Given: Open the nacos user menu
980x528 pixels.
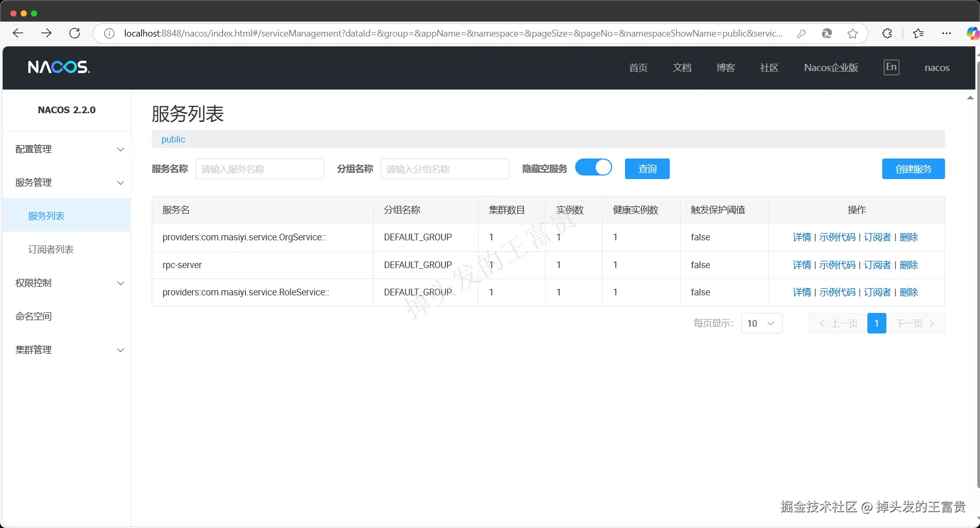Looking at the screenshot, I should [x=937, y=68].
